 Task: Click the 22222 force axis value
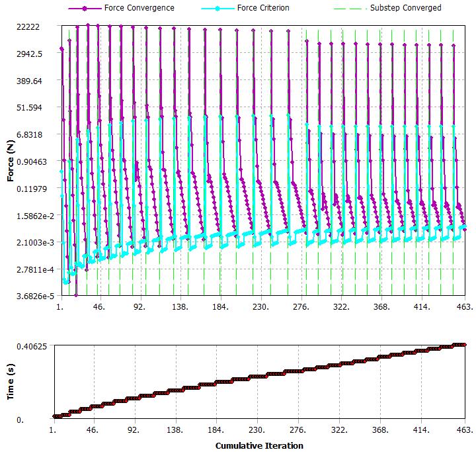(28, 26)
